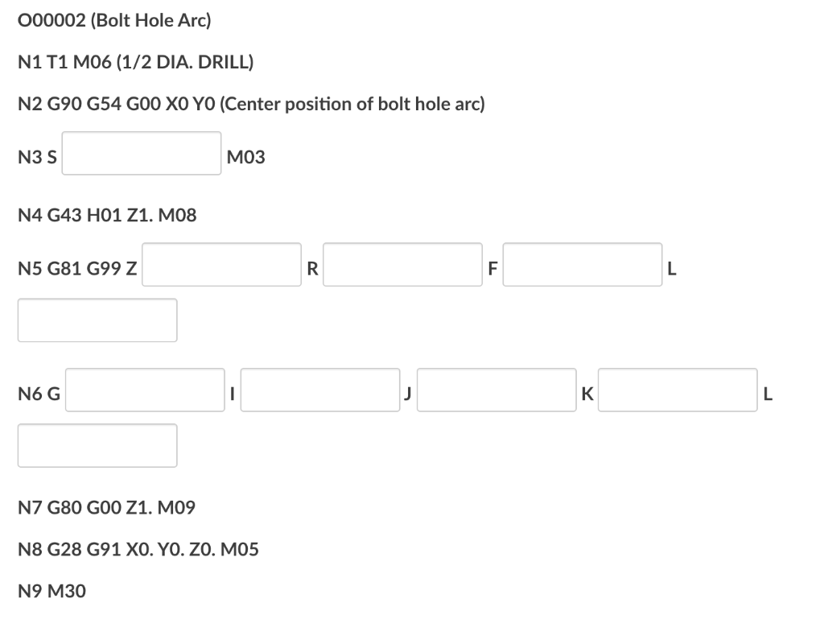Click the M03 label on line N3
Image resolution: width=824 pixels, height=644 pixels.
coord(245,158)
